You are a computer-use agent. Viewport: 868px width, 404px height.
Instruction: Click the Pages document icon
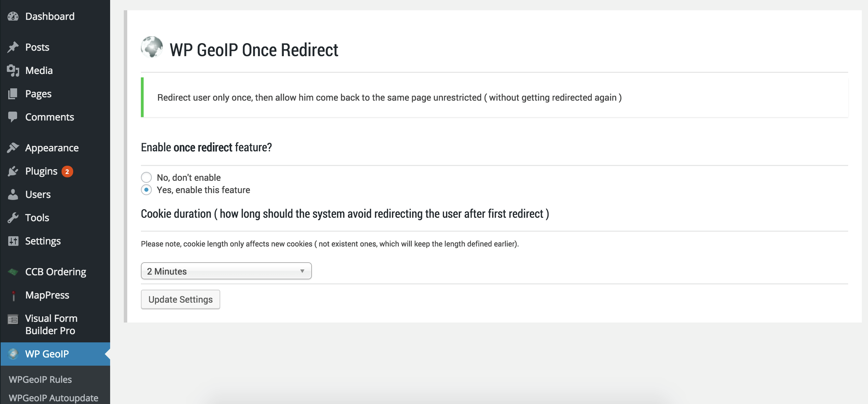[x=13, y=94]
